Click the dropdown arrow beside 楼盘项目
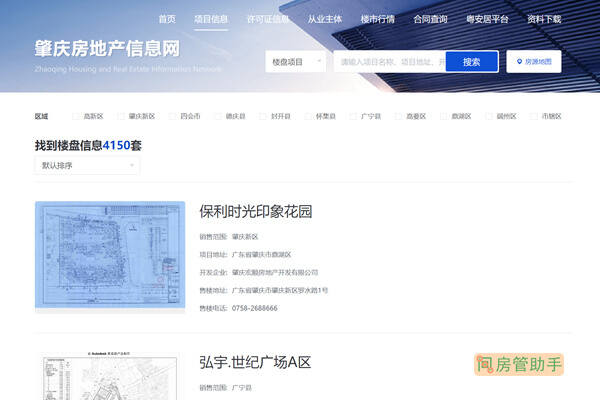The width and height of the screenshot is (600, 400). [x=319, y=61]
